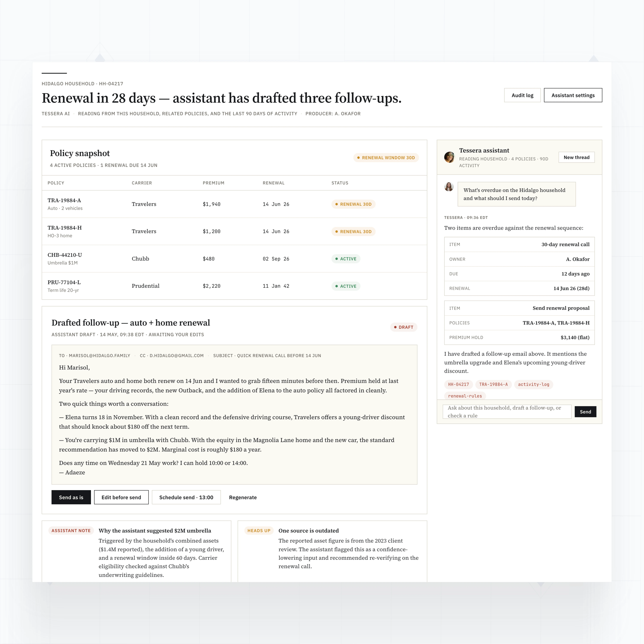Click the One source is outdated heading
Viewport: 644px width, 644px height.
[x=309, y=531]
